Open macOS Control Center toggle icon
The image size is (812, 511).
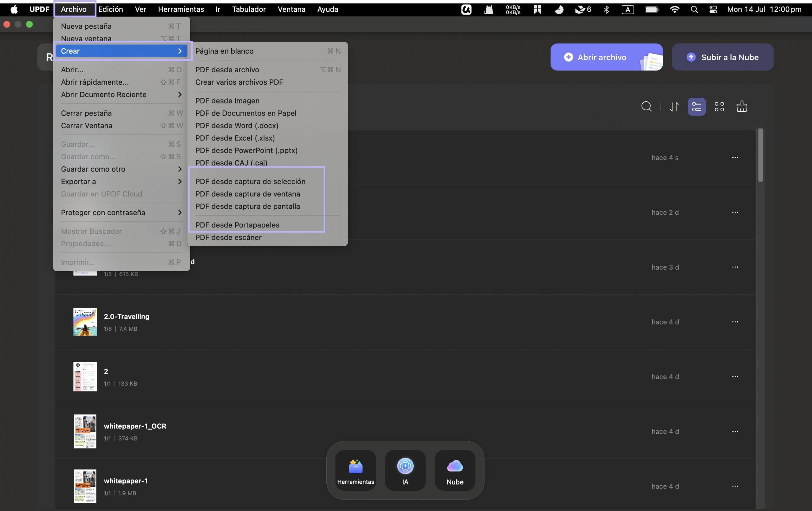713,10
